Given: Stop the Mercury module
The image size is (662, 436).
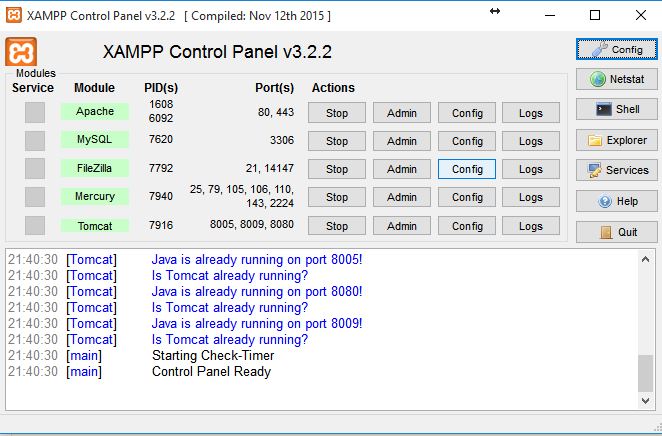Looking at the screenshot, I should tap(336, 197).
